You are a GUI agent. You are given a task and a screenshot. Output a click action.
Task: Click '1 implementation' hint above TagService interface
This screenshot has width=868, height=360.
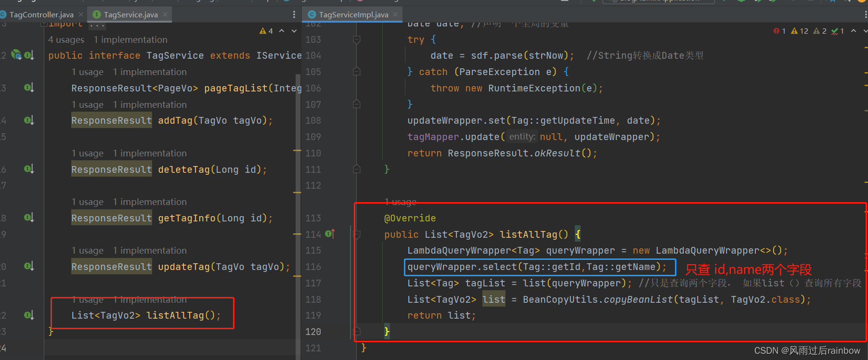[130, 39]
